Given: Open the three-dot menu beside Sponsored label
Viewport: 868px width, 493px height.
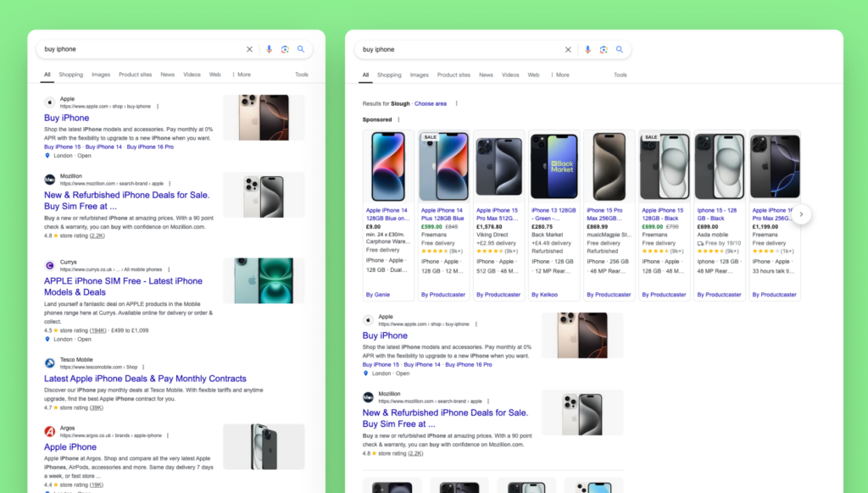Looking at the screenshot, I should click(400, 119).
